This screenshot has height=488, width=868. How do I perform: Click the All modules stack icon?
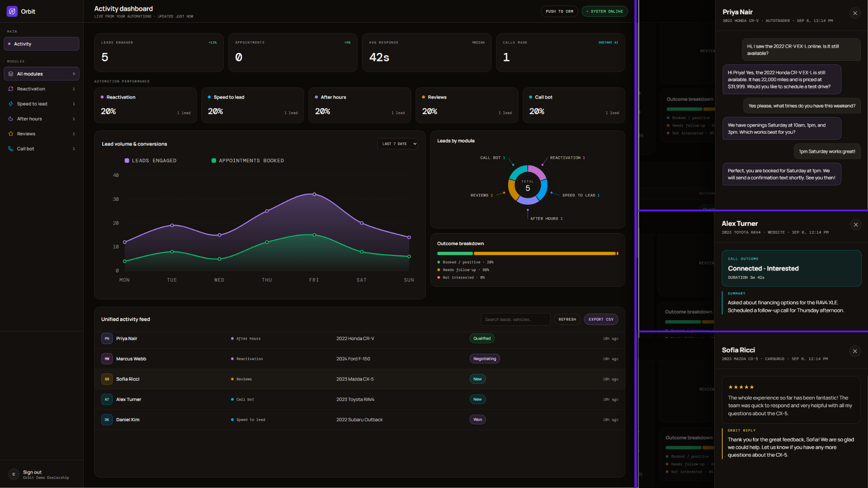click(x=11, y=74)
